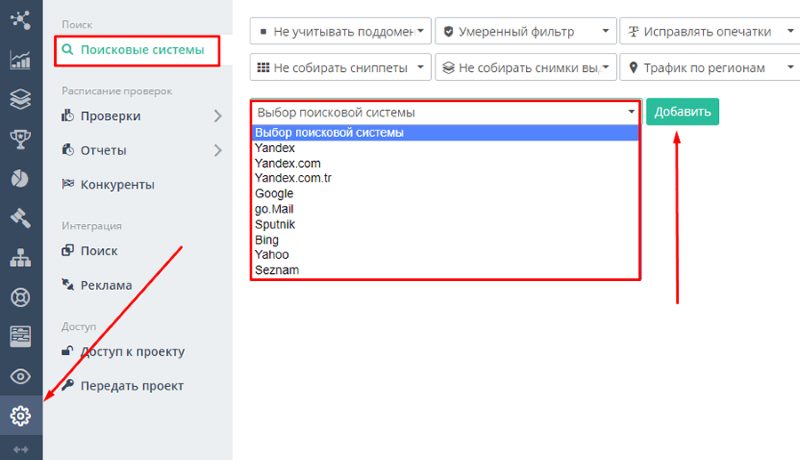Open Передать проект item
Screen dimensions: 800x460
click(132, 386)
